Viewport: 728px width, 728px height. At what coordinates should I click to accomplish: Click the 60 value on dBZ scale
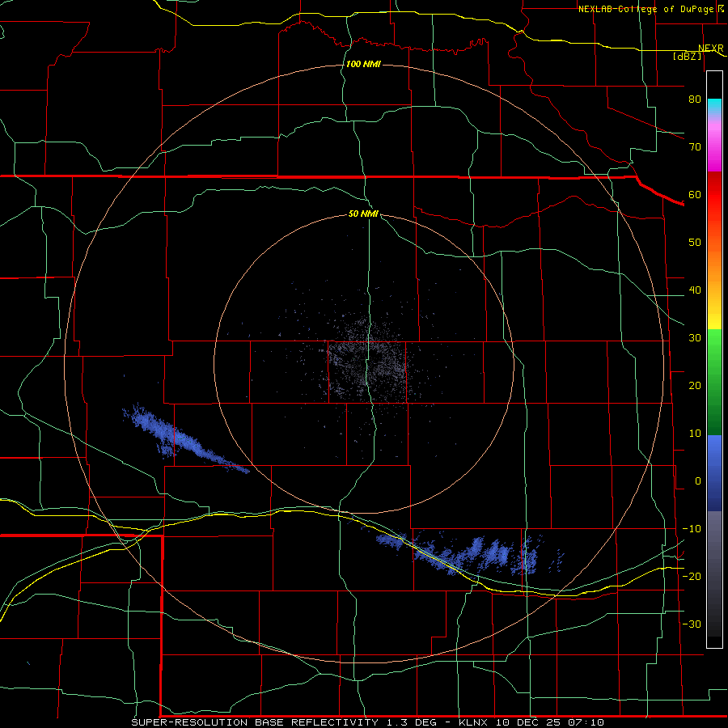click(x=695, y=194)
